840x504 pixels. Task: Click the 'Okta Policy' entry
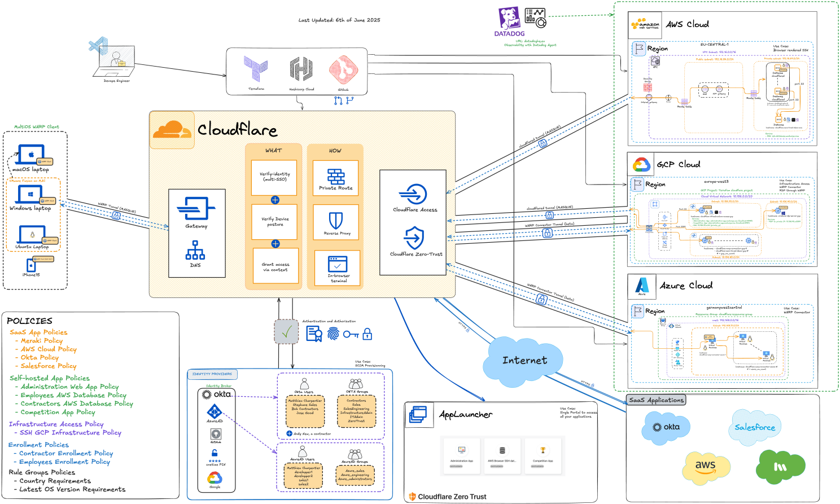40,357
